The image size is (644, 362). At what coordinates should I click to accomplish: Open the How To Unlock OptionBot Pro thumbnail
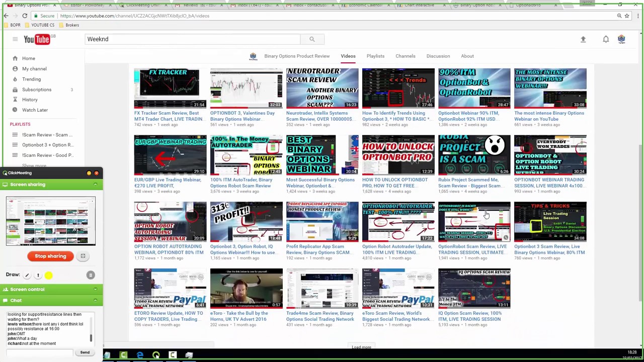pyautogui.click(x=398, y=155)
